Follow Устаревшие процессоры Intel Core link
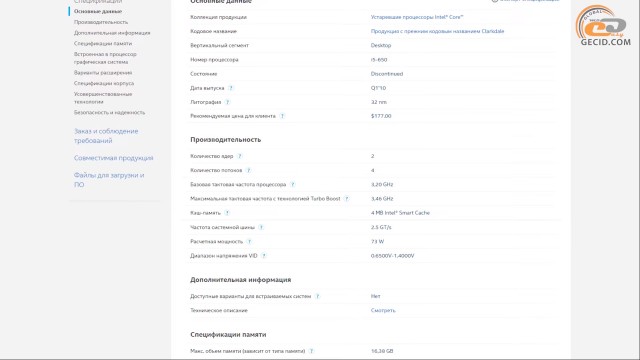 [x=417, y=17]
